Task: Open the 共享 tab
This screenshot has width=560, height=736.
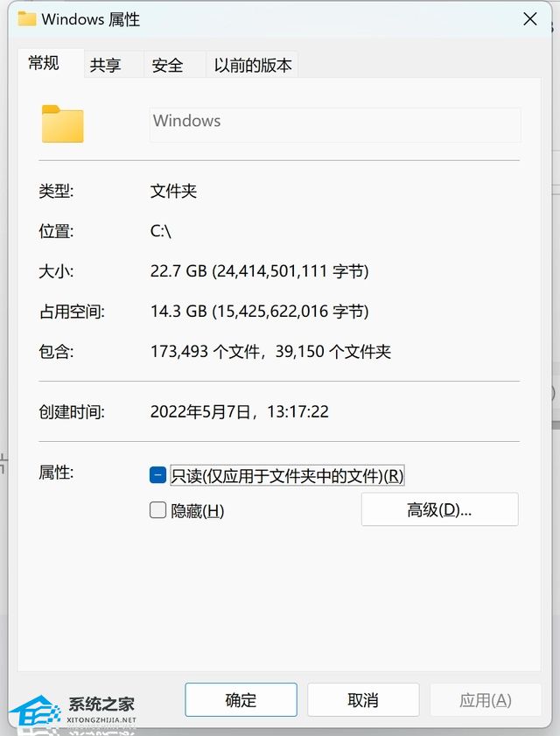Action: tap(106, 65)
